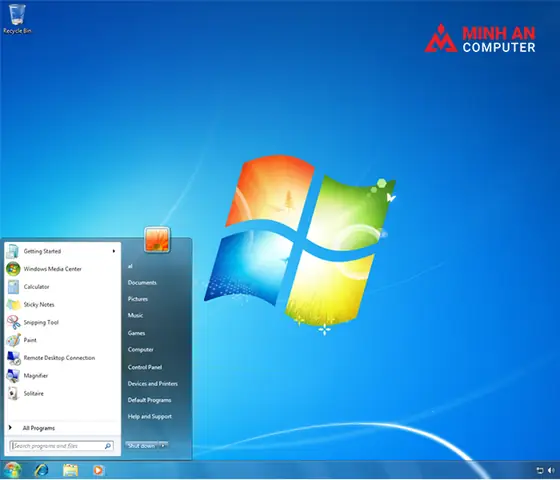This screenshot has height=480, width=560.
Task: Open Control Panel from Start menu
Action: (145, 367)
